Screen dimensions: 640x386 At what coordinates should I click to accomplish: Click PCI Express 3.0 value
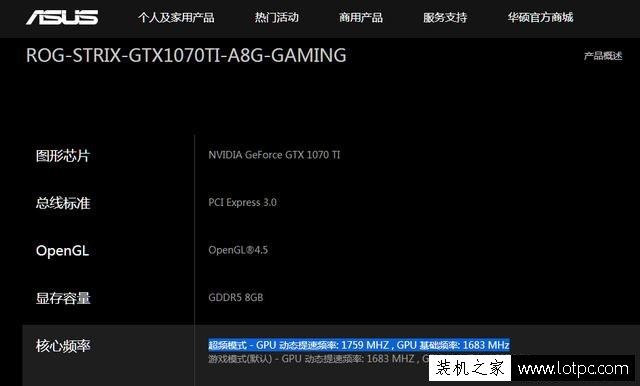click(242, 202)
